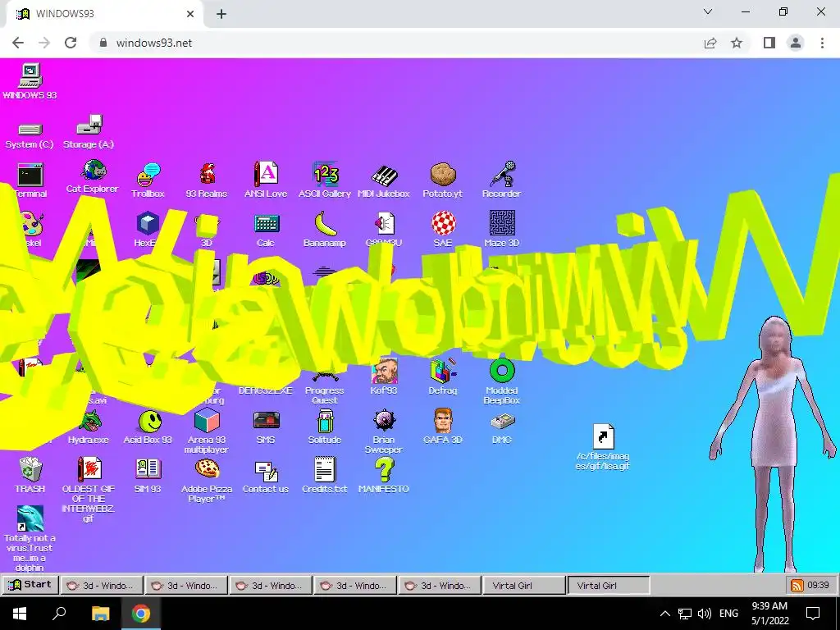This screenshot has height=630, width=840.
Task: Launch Cat Explorer
Action: 93,171
